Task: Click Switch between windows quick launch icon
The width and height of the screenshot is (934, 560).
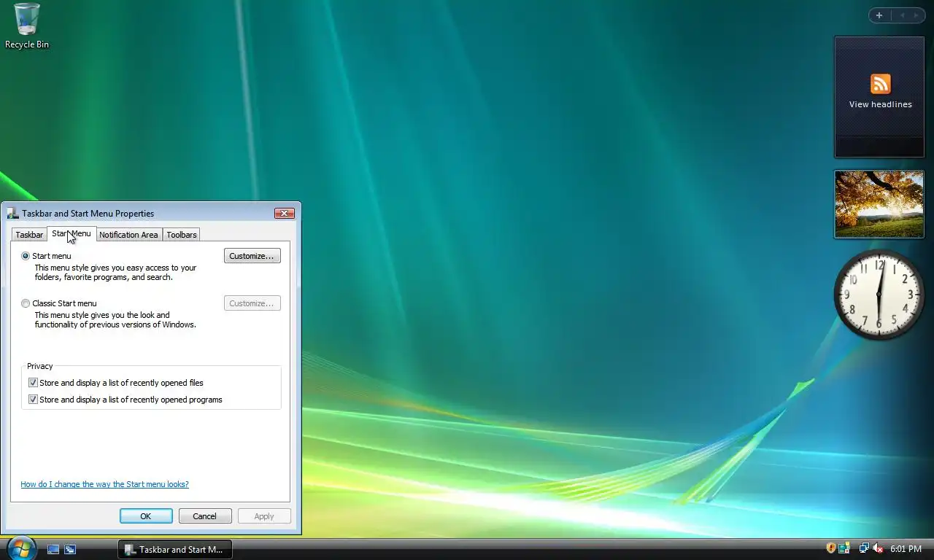Action: click(70, 549)
